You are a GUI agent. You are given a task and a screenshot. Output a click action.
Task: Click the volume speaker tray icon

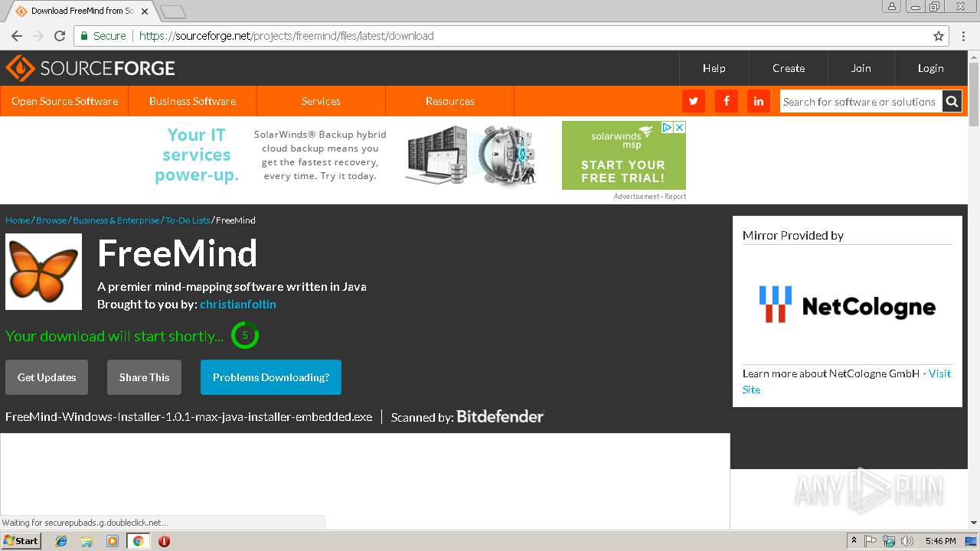907,541
